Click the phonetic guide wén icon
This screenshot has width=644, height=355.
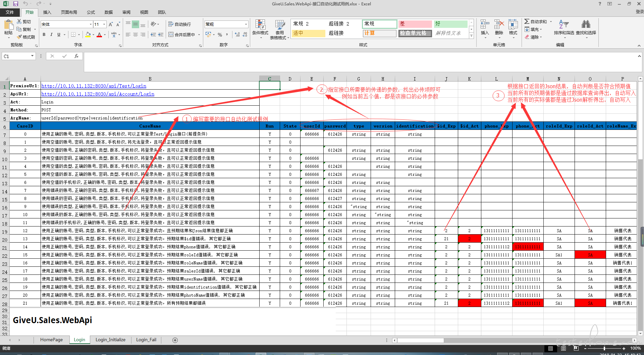(x=114, y=35)
